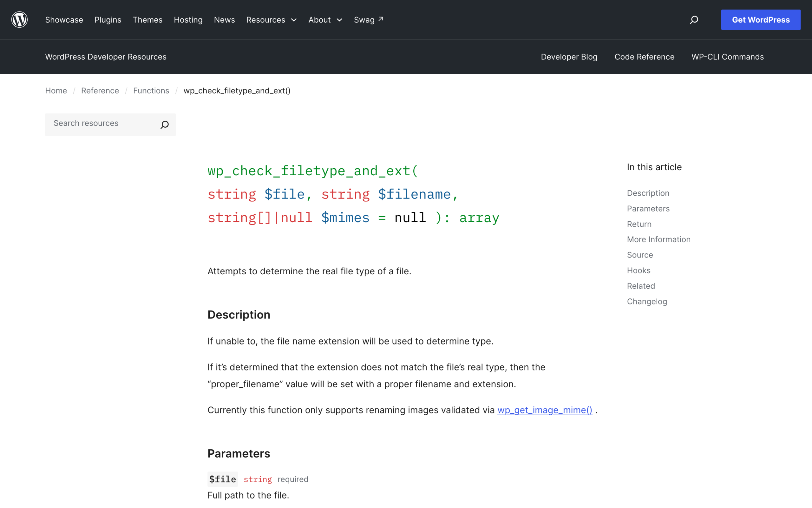Jump to Changelog in article contents
812x508 pixels.
(647, 301)
